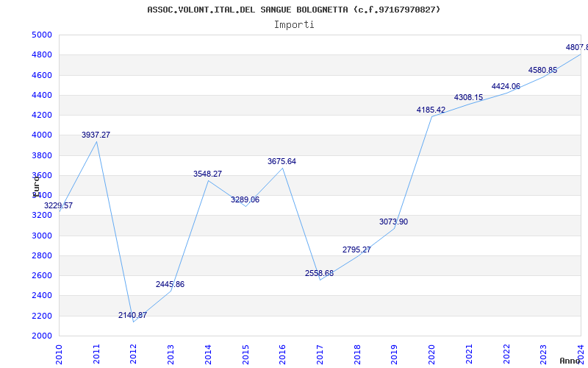Click the Importi subtitle

[x=294, y=25]
